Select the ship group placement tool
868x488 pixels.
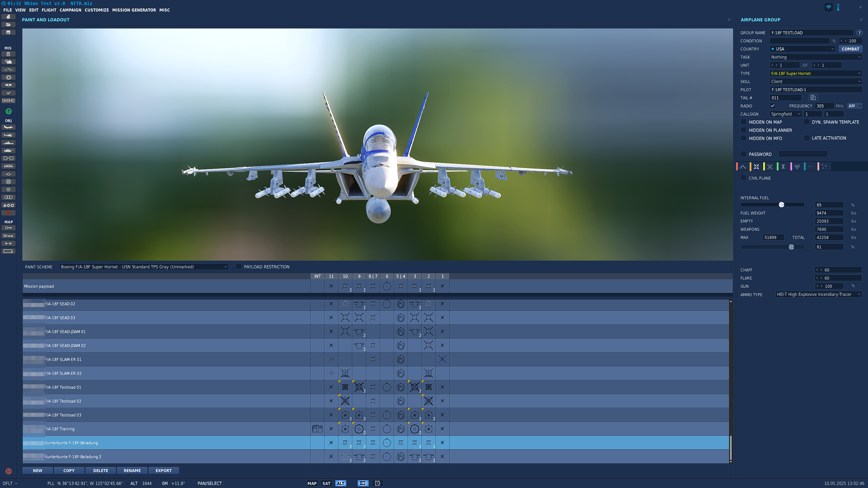(8, 143)
